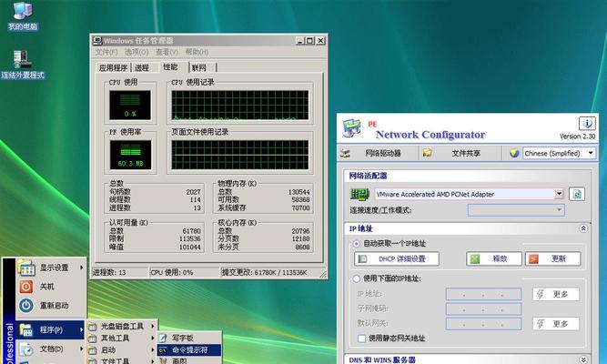Click the 关机 shutdown icon
Image resolution: width=607 pixels, height=364 pixels.
(26, 287)
